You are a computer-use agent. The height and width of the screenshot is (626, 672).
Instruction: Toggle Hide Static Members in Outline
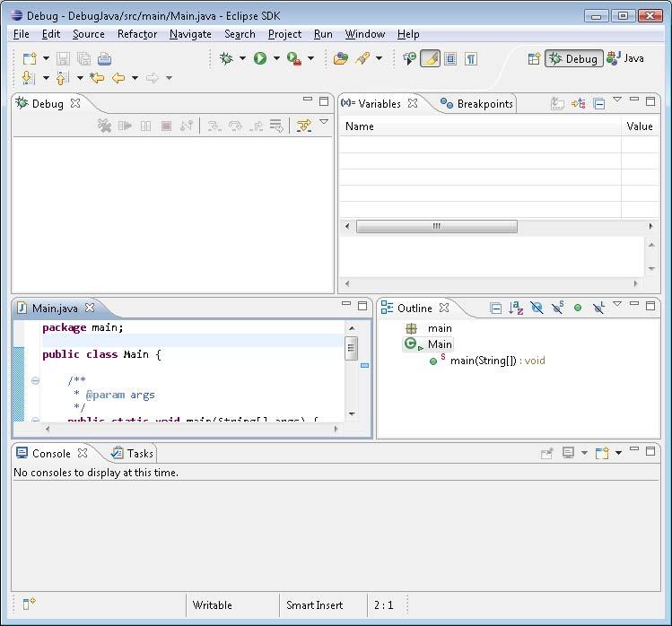(x=557, y=308)
